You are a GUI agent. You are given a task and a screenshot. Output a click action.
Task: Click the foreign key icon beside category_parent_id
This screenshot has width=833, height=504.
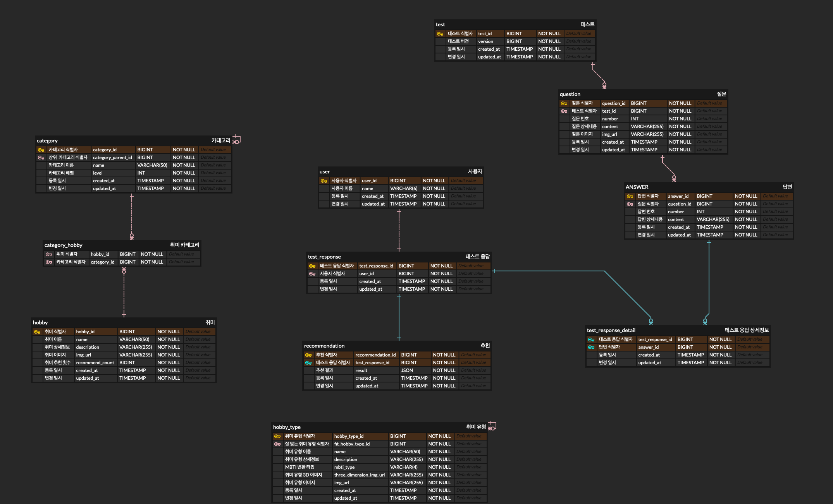(41, 158)
